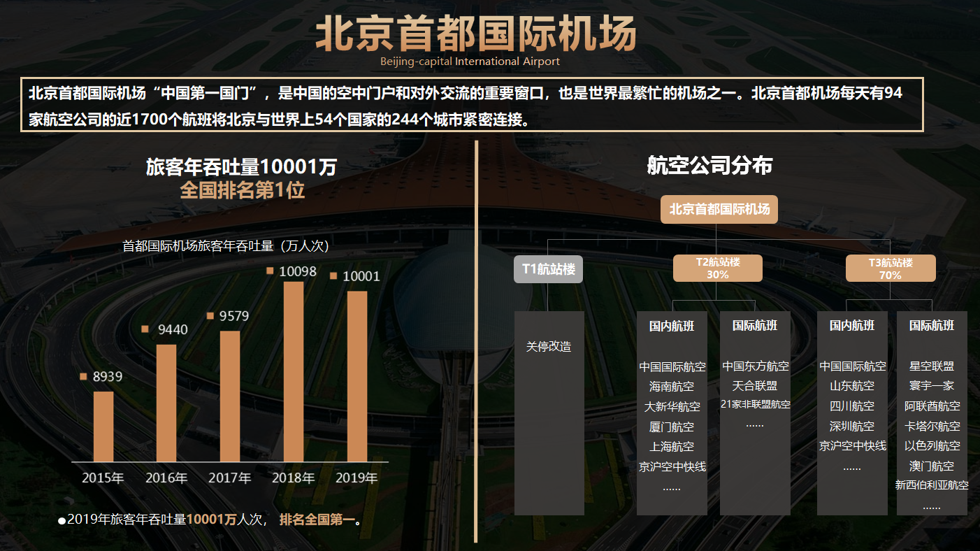
Task: Click 天合联盟 under T2 国际航班
Action: point(755,385)
